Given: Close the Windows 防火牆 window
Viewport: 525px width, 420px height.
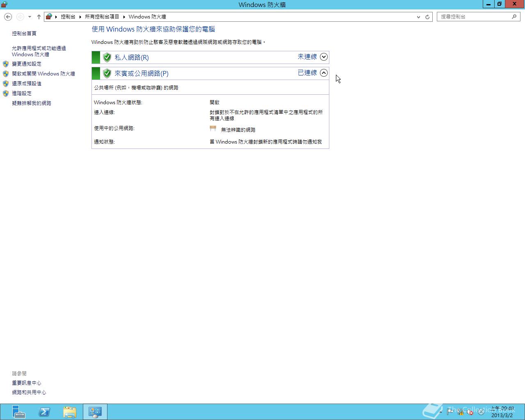Looking at the screenshot, I should coord(514,4).
